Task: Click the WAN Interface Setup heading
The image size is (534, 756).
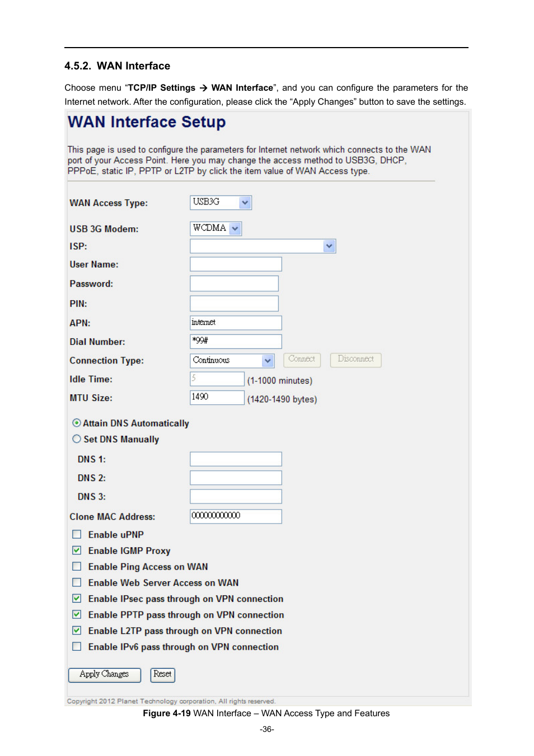Action: 147,122
